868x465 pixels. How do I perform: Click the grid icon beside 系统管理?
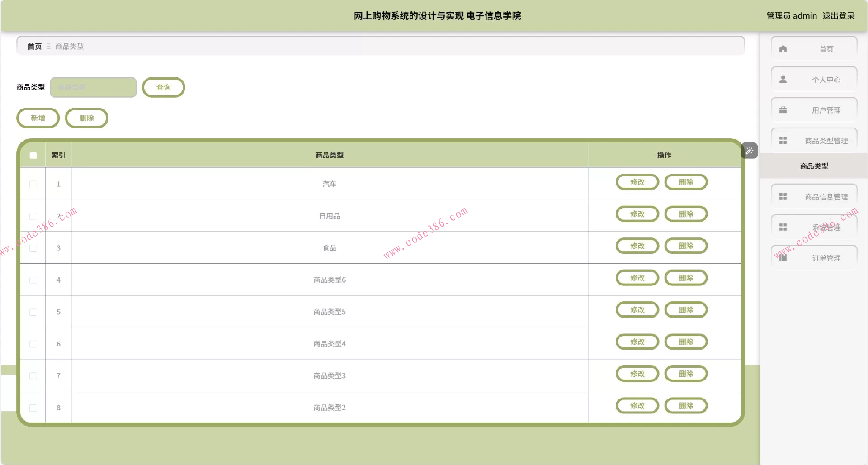point(783,227)
